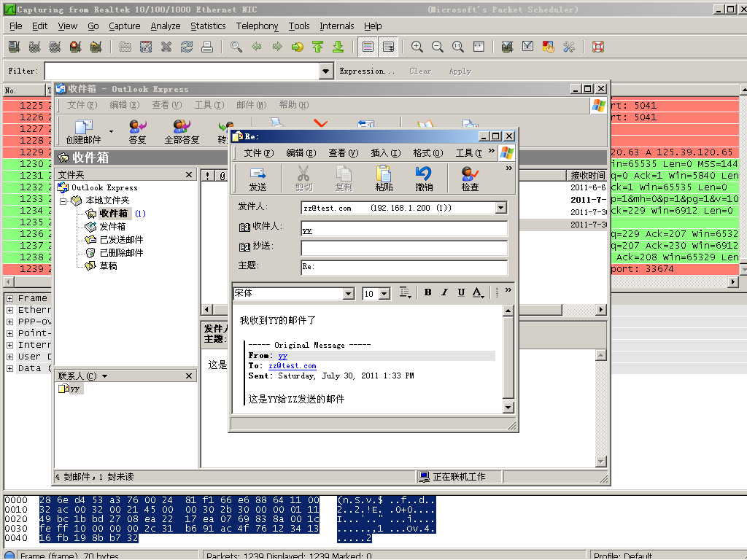Open the font size 10 dropdown
Screen dimensions: 747x560
pos(385,293)
